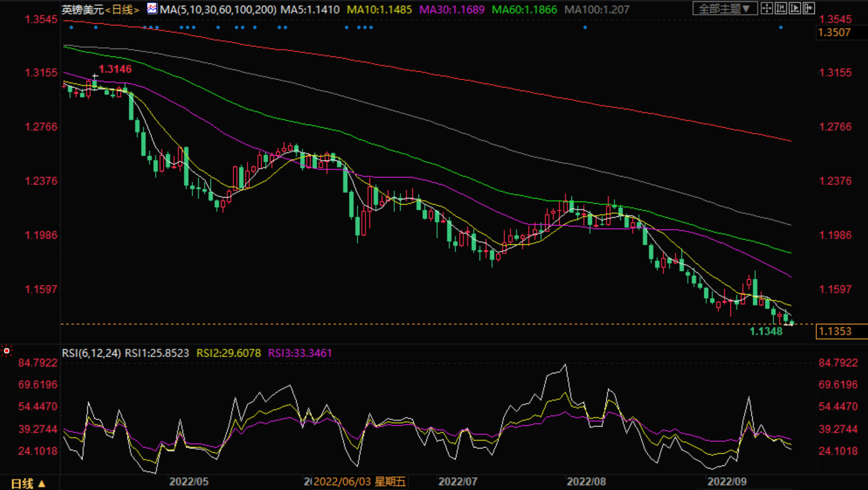The height and width of the screenshot is (490, 868).
Task: Click the blue event dot above 2022/08
Action: [x=585, y=27]
